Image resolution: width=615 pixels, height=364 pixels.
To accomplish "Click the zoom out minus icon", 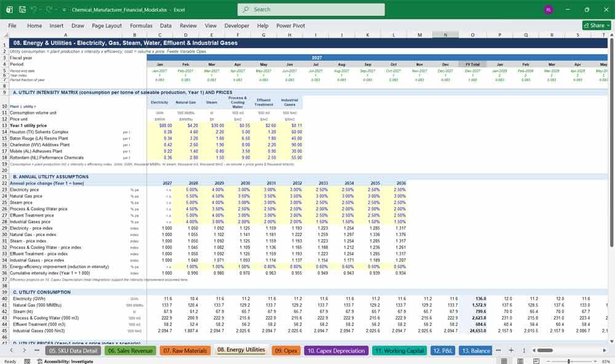I will pyautogui.click(x=549, y=362).
